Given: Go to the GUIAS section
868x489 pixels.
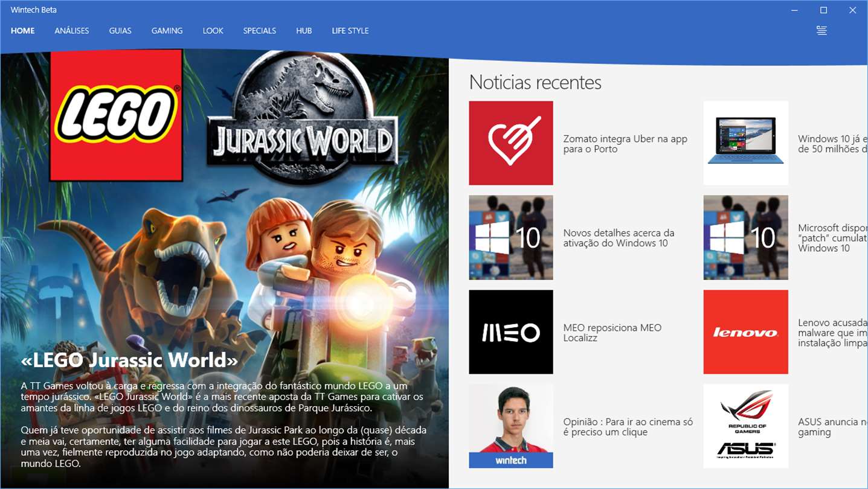Looking at the screenshot, I should click(x=120, y=31).
